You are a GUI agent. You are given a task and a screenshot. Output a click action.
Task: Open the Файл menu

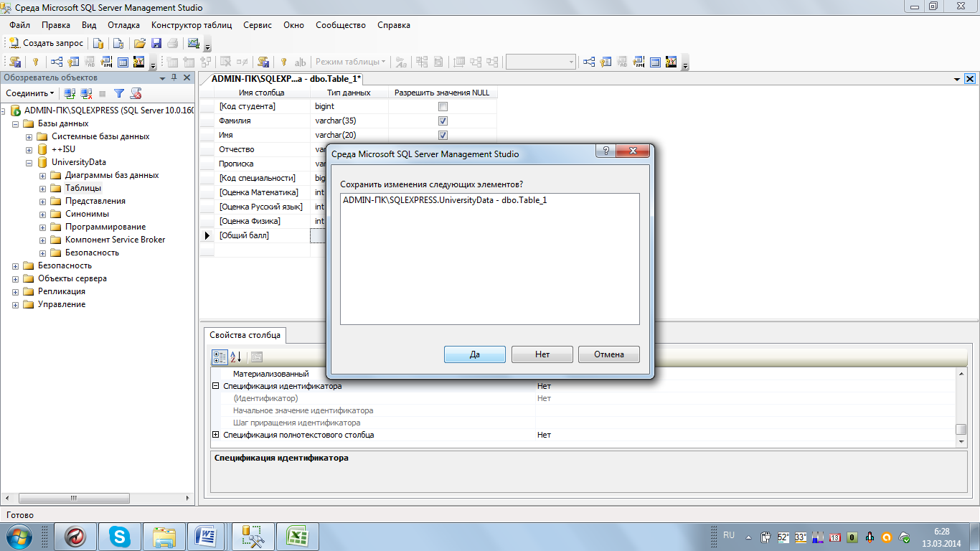[x=19, y=25]
